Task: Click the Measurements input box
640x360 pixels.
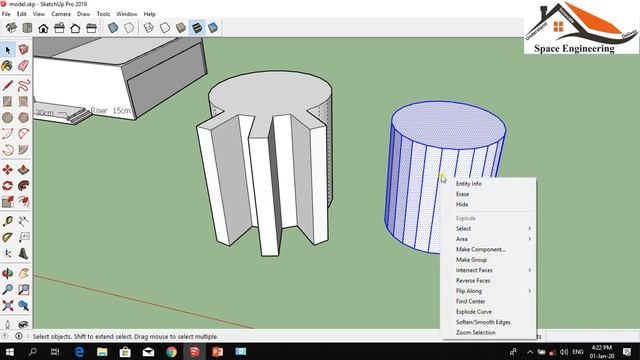Action: [x=592, y=336]
